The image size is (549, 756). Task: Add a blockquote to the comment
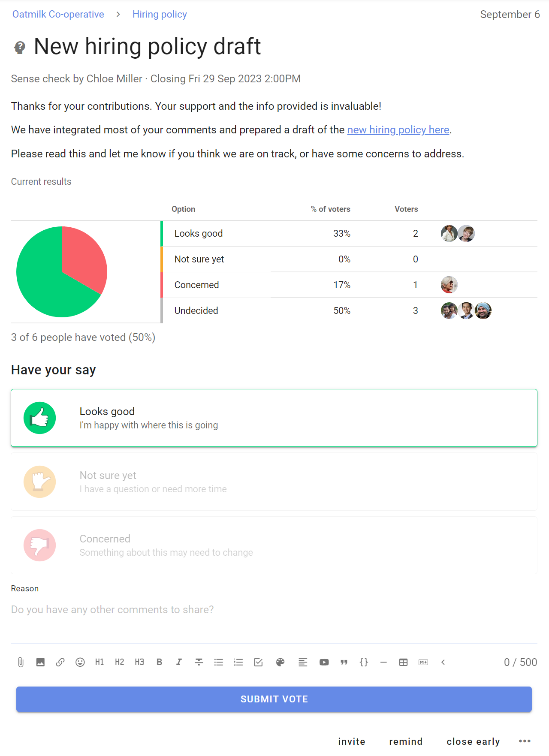click(x=344, y=662)
